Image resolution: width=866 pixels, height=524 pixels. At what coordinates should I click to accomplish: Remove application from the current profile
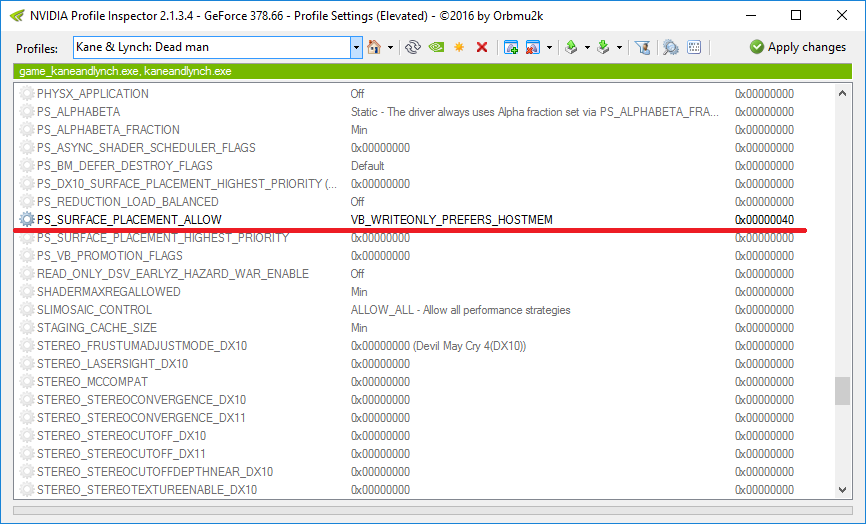pyautogui.click(x=532, y=47)
